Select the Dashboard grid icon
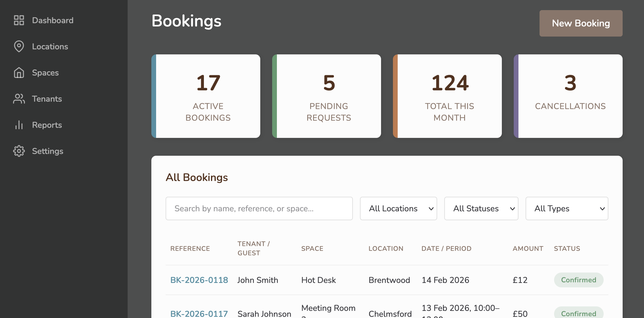 (x=19, y=20)
